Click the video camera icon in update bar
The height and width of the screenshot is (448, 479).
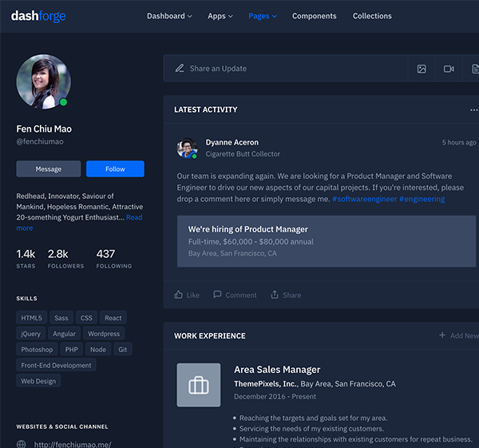449,69
